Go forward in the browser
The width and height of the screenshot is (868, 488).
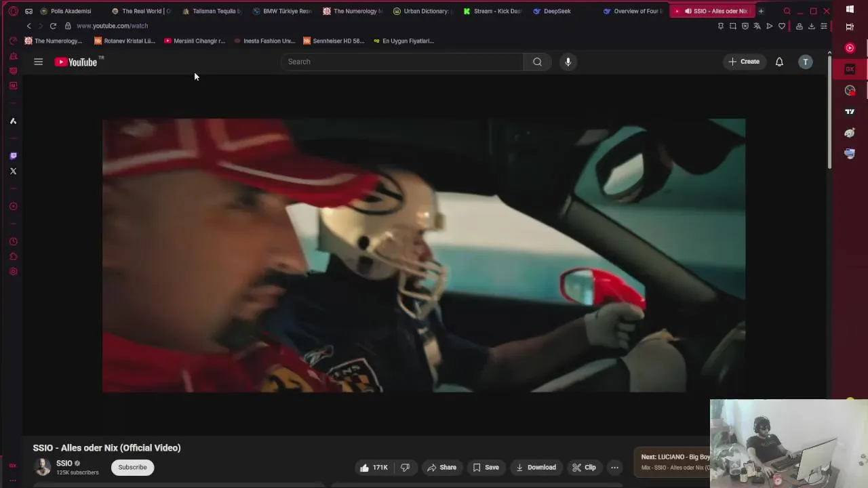pos(41,26)
